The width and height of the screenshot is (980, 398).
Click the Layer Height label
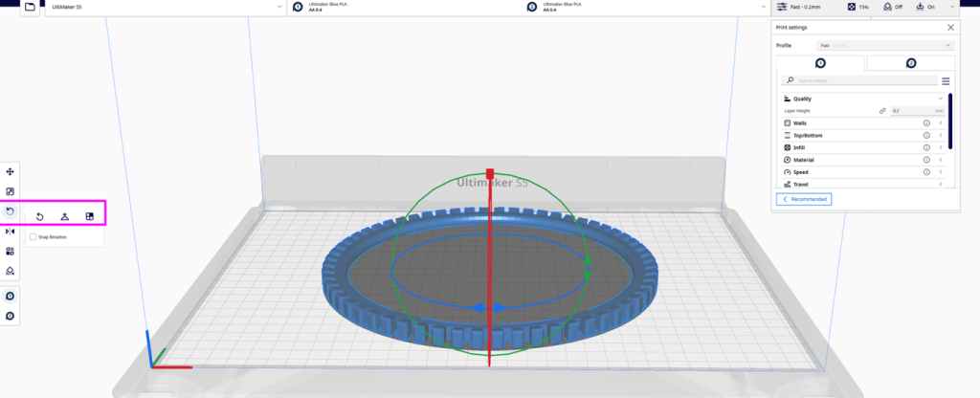click(797, 111)
